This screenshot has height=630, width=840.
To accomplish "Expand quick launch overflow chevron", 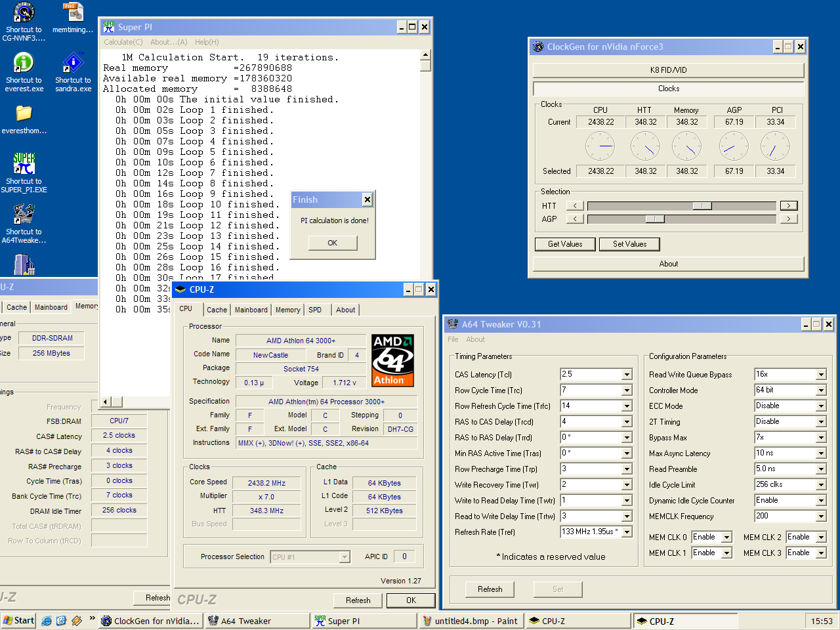I will [92, 618].
